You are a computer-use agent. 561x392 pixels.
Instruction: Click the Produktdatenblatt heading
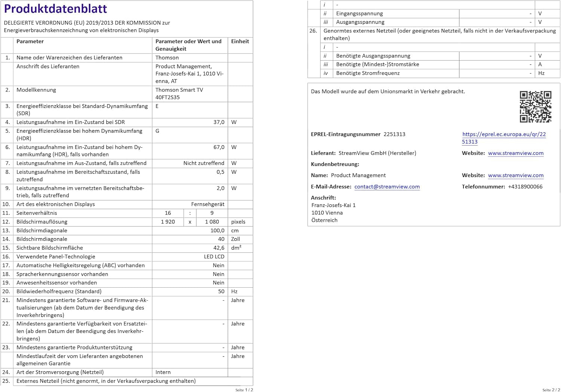coord(55,9)
